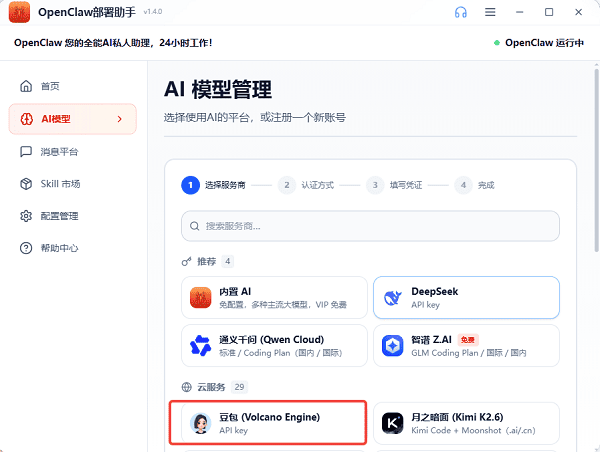Image resolution: width=600 pixels, height=452 pixels.
Task: Focus the 搜索服务商 search field
Action: 370,226
